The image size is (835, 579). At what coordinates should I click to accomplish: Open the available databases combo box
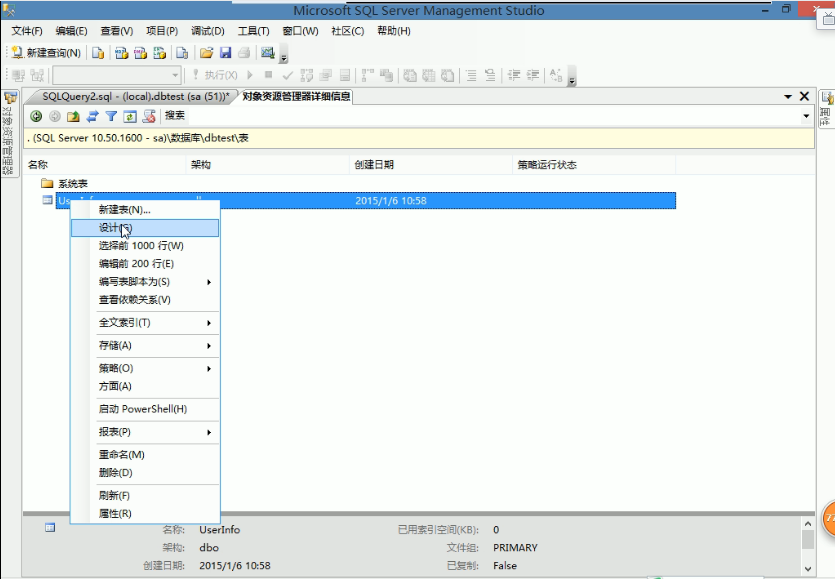[117, 75]
